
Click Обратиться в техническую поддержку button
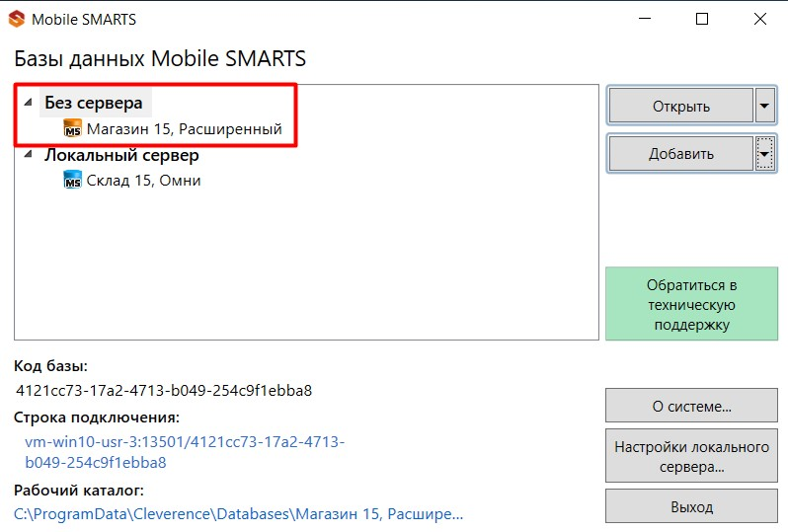pyautogui.click(x=691, y=304)
